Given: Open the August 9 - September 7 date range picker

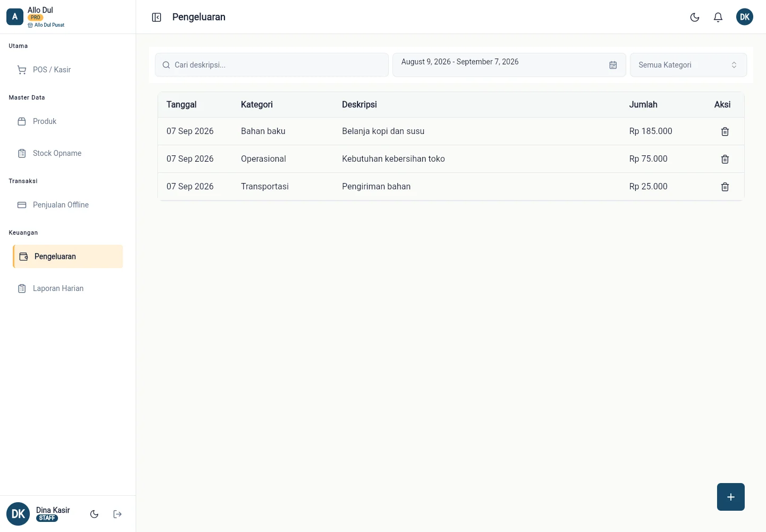Looking at the screenshot, I should [509, 65].
